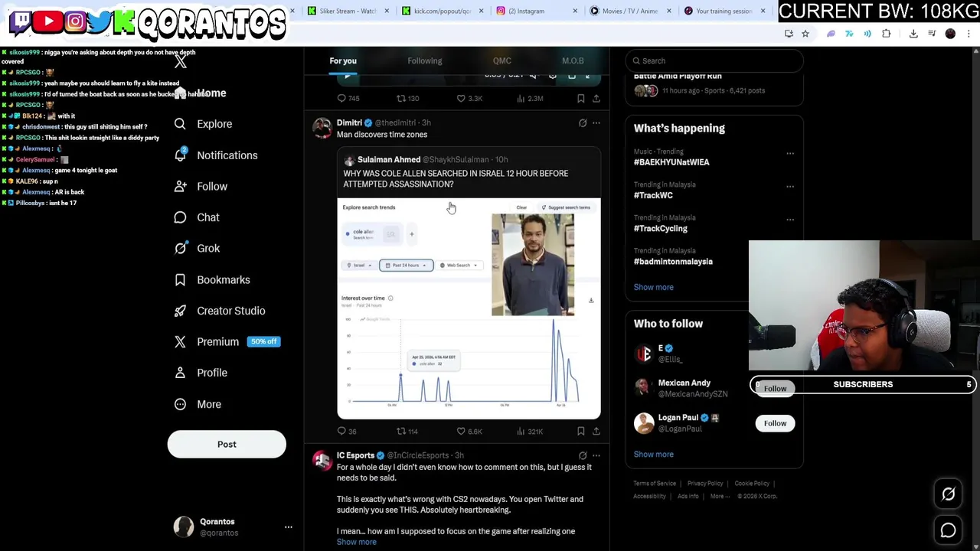The width and height of the screenshot is (980, 551).
Task: Open the floating Grok button
Action: click(x=948, y=494)
